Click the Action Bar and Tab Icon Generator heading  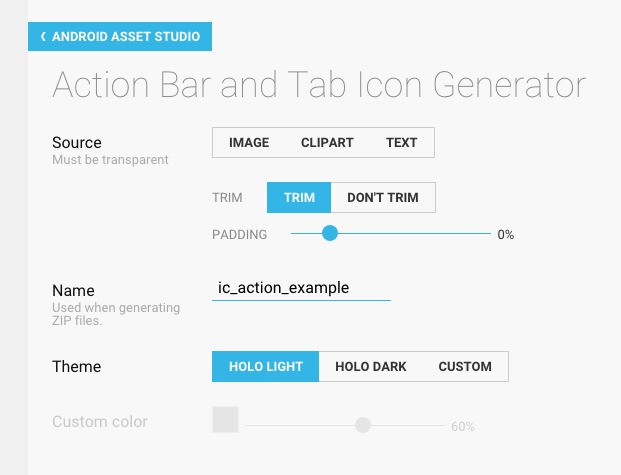[319, 85]
